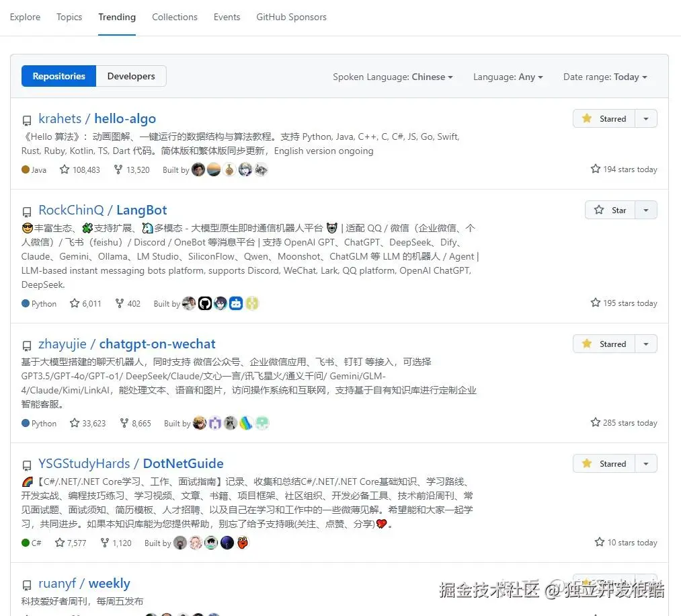Open Language: Any dropdown
This screenshot has height=616, width=681.
508,77
